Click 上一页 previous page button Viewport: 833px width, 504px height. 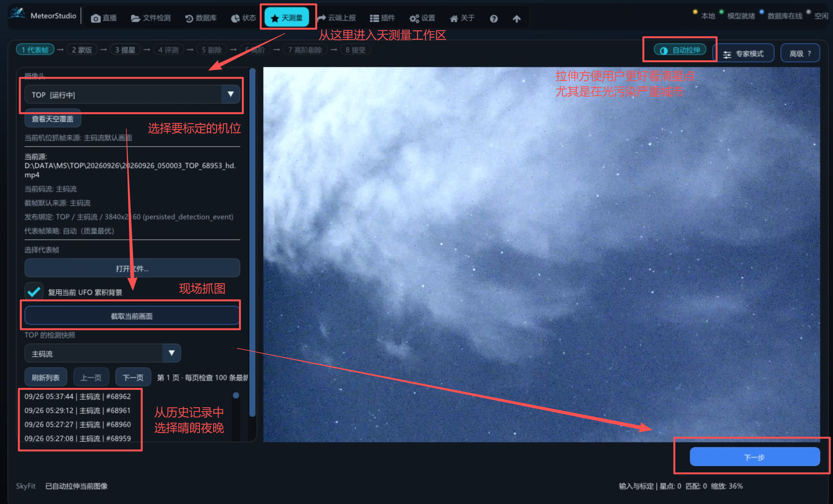click(x=91, y=377)
